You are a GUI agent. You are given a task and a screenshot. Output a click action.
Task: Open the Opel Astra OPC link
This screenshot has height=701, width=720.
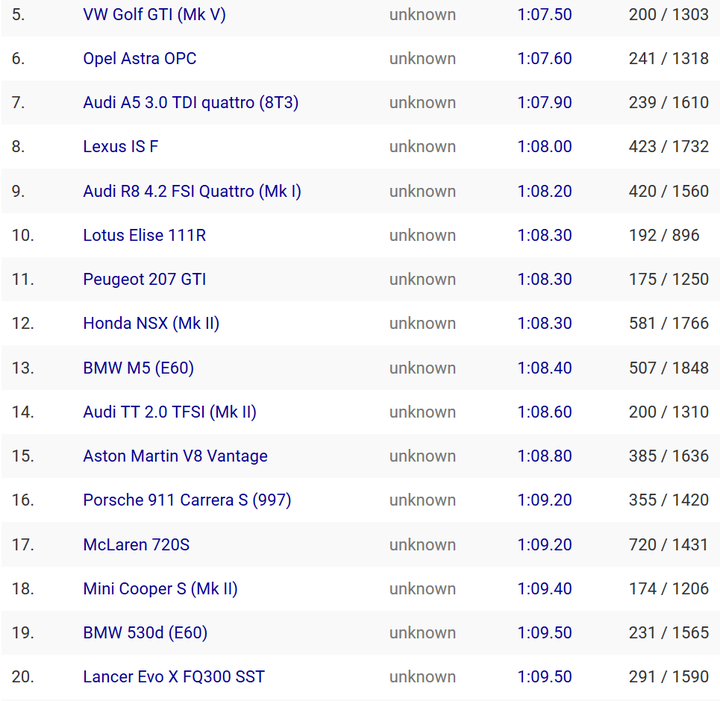[140, 59]
